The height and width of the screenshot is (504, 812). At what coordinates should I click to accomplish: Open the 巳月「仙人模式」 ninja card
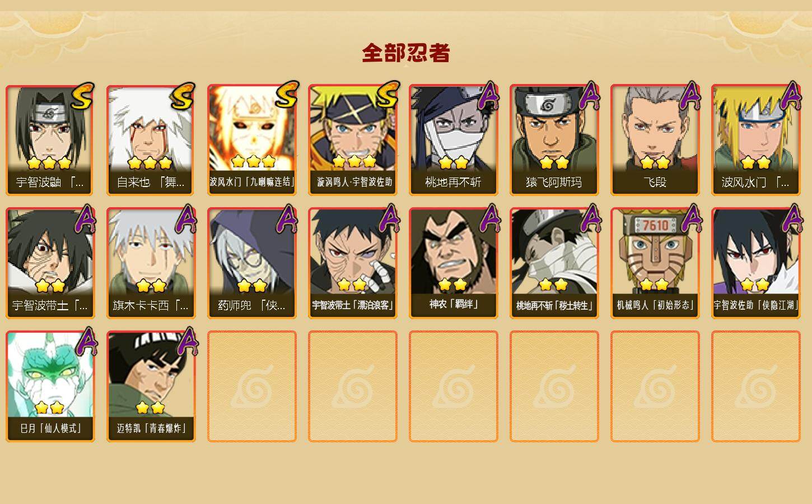(x=50, y=386)
